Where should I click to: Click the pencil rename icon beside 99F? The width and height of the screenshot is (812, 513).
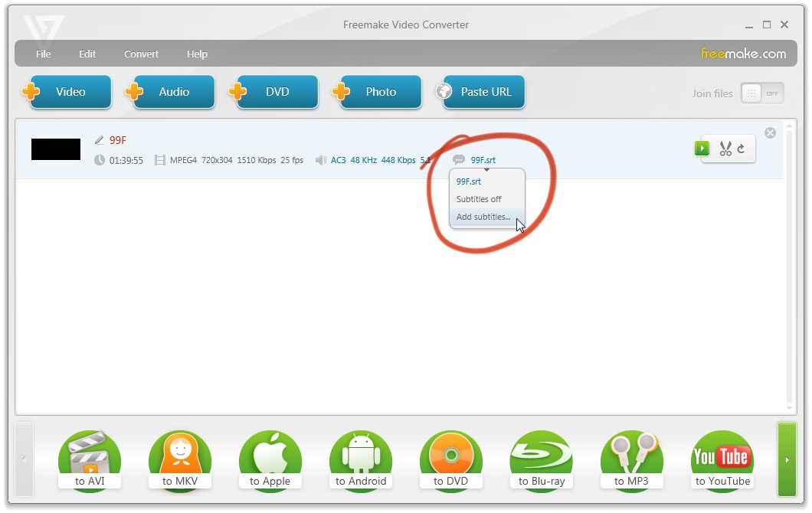point(100,140)
